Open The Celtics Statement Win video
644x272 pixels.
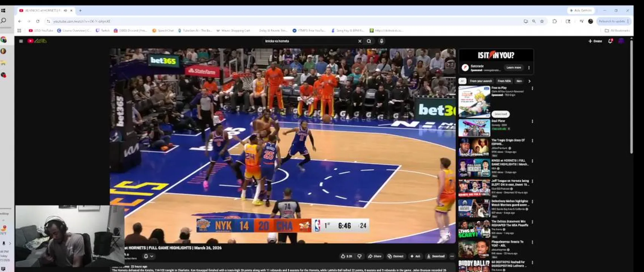point(474,229)
